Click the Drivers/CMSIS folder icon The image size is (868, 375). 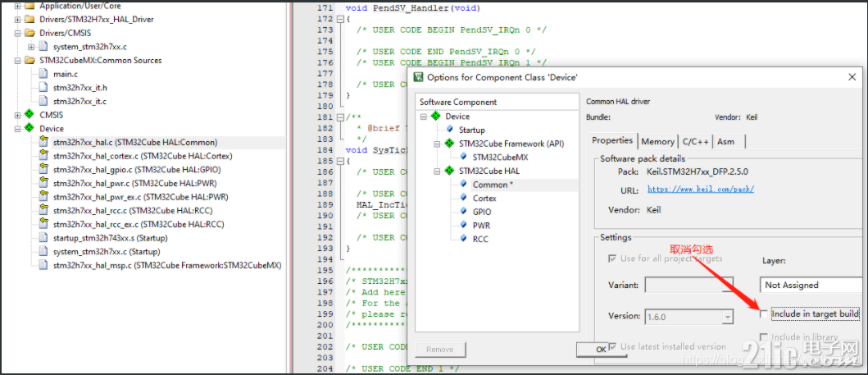click(30, 33)
